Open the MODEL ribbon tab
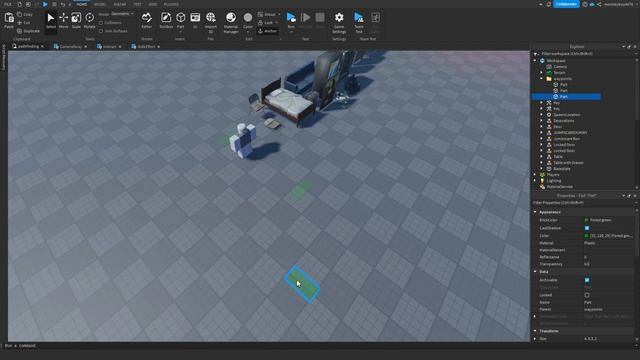This screenshot has height=360, width=640. (100, 4)
